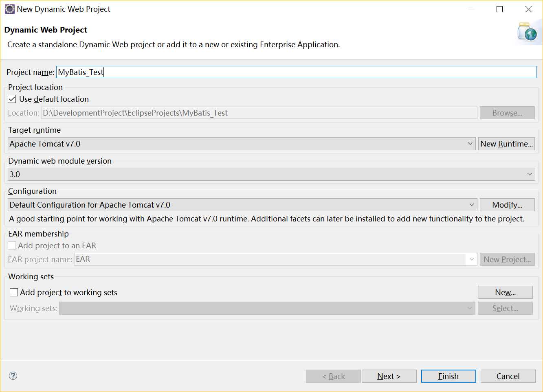The width and height of the screenshot is (543, 392).
Task: Cancel the New Dynamic Web Project dialog
Action: click(508, 376)
